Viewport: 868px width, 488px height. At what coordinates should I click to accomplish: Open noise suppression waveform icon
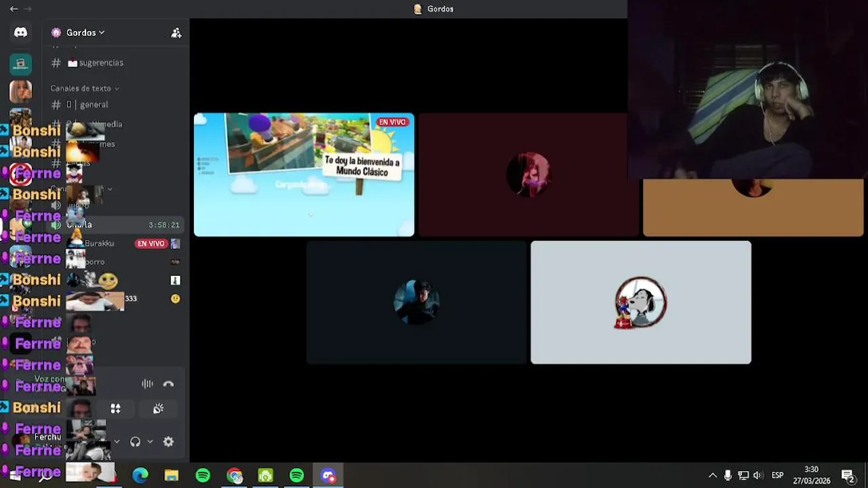(x=147, y=384)
